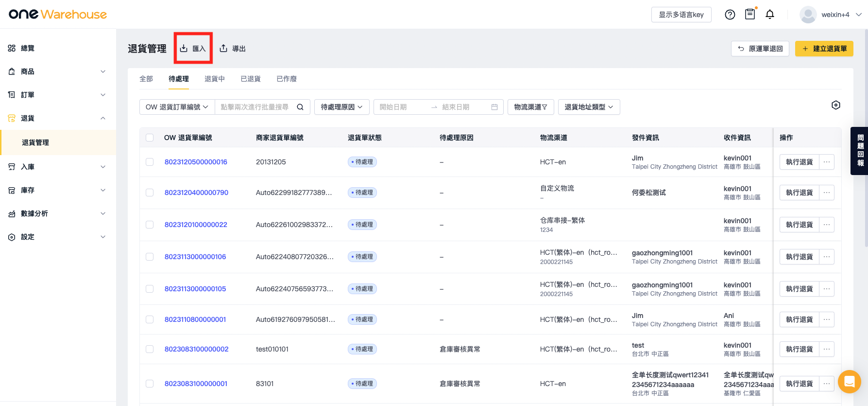The height and width of the screenshot is (406, 868).
Task: Click 執行退貨 for order 8023120500000016
Action: point(800,162)
